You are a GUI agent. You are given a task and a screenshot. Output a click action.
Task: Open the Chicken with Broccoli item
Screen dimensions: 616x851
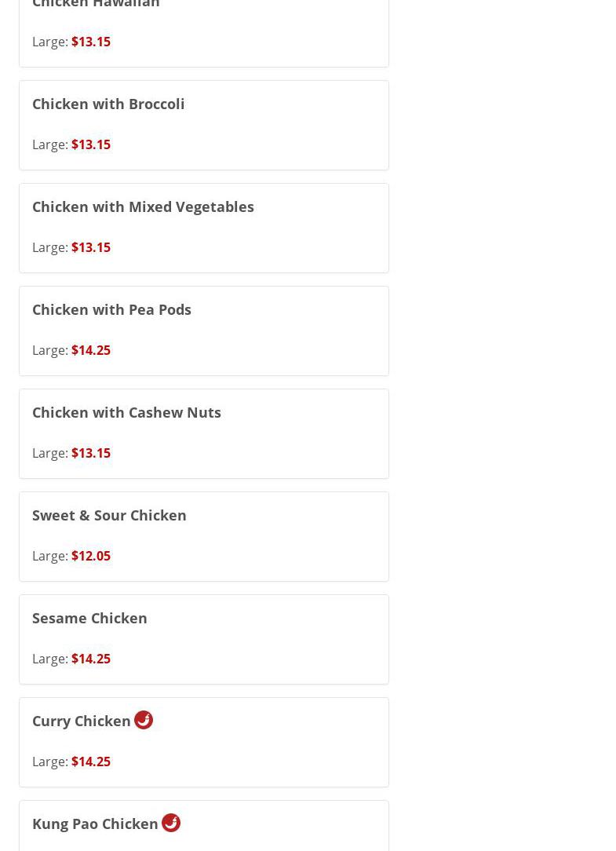point(108,104)
